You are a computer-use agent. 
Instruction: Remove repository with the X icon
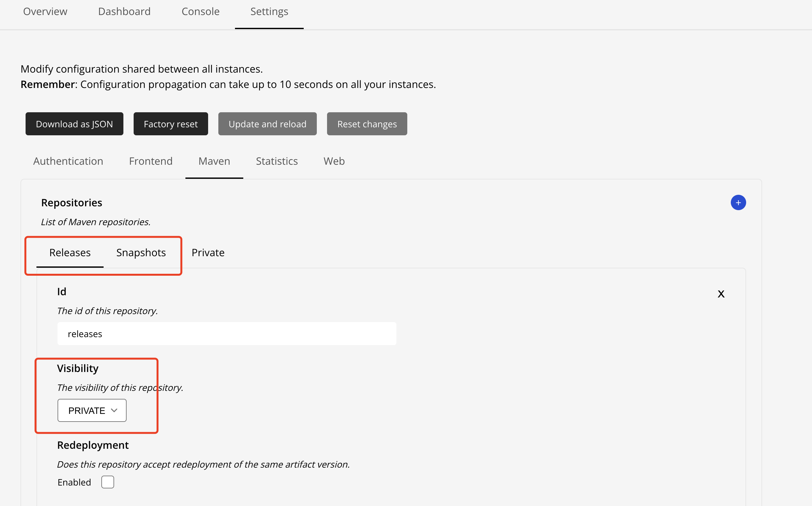721,294
